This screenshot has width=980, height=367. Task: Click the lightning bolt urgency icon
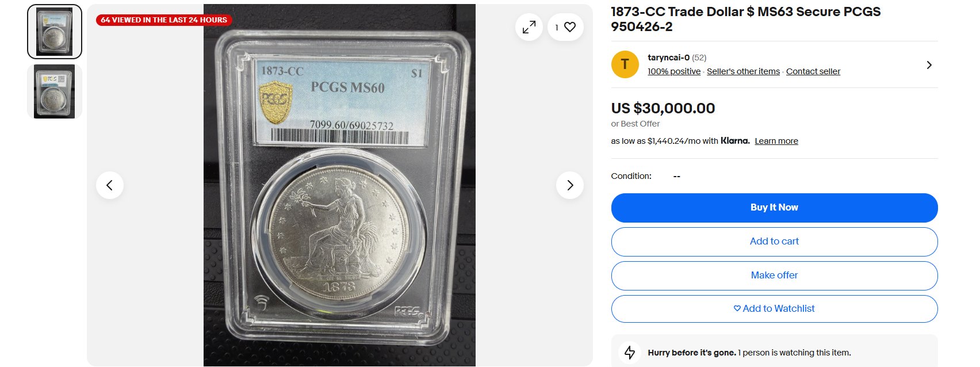click(630, 353)
